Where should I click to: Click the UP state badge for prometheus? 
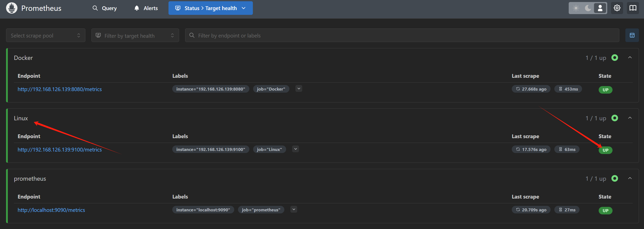pyautogui.click(x=605, y=210)
